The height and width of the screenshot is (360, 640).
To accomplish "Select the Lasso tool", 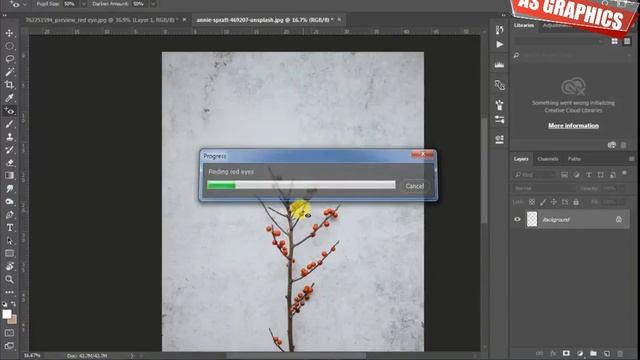I will 9,59.
